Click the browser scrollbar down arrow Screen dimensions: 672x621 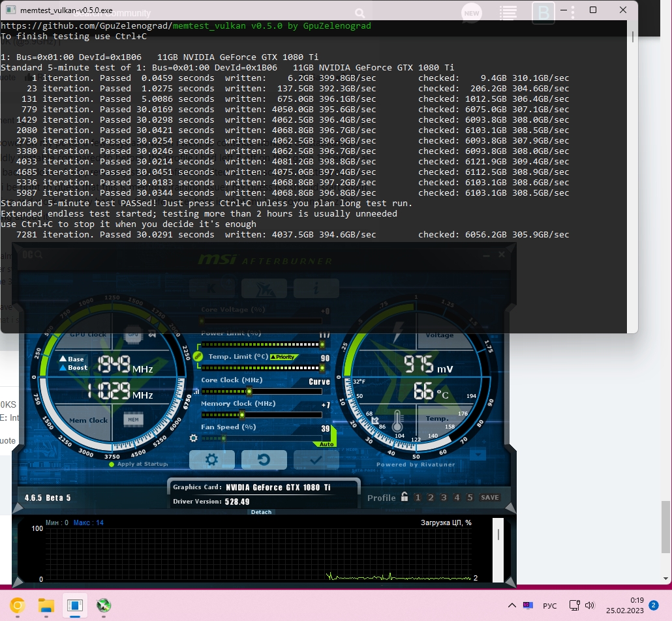point(665,578)
